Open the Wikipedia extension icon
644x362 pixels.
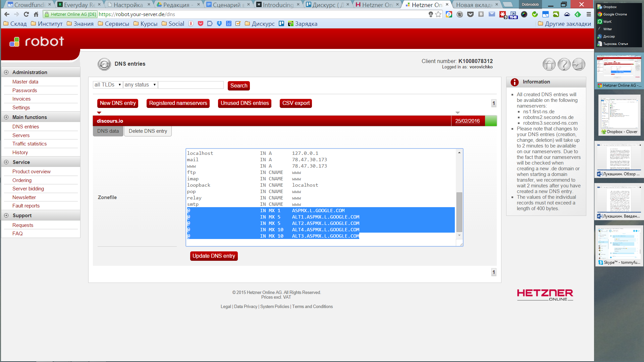[460, 14]
